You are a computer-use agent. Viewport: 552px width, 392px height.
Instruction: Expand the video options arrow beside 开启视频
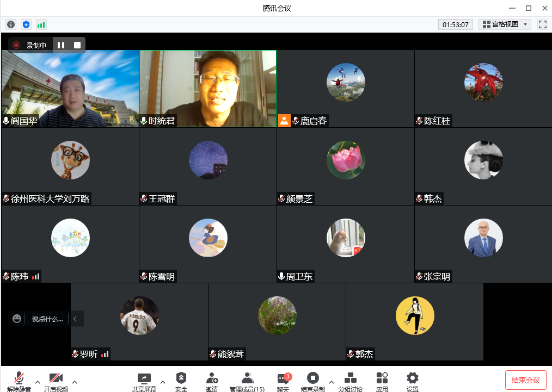(75, 381)
